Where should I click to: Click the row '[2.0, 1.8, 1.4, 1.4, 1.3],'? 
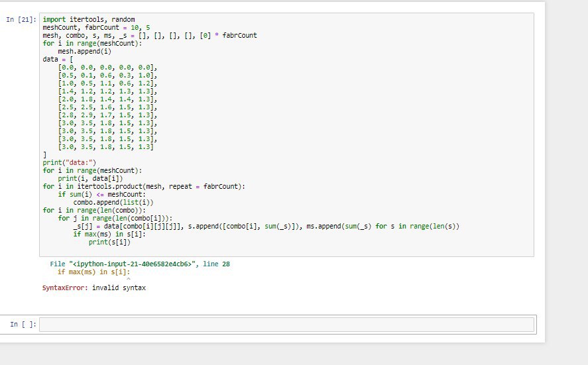[x=107, y=99]
